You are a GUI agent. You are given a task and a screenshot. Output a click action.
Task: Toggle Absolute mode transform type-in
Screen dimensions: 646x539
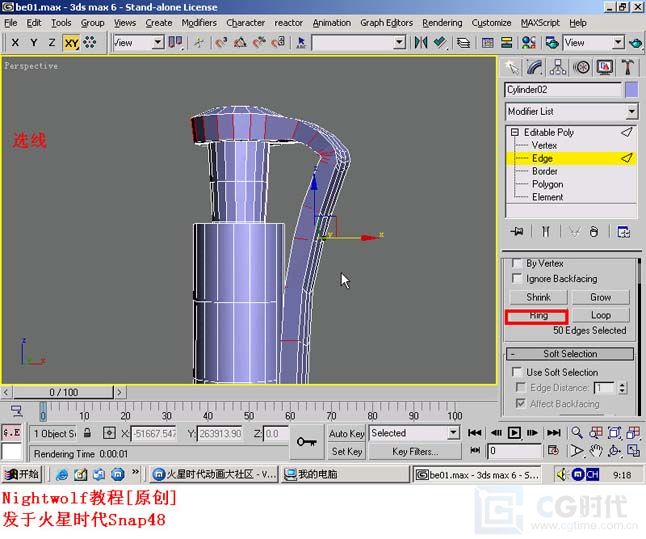109,433
